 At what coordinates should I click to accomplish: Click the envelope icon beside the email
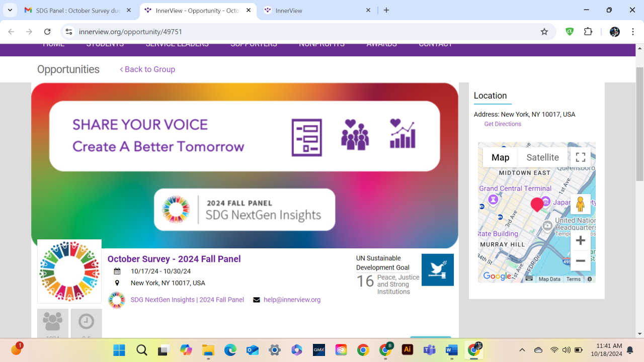pyautogui.click(x=257, y=300)
